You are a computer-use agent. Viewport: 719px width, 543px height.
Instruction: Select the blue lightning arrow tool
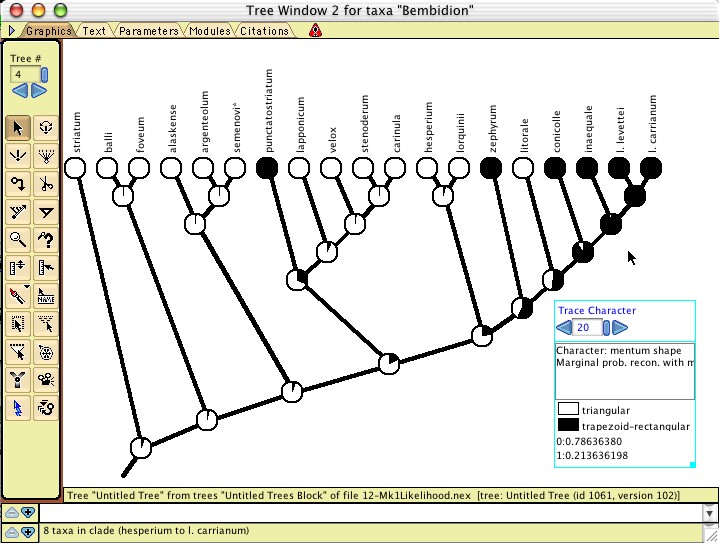click(18, 407)
